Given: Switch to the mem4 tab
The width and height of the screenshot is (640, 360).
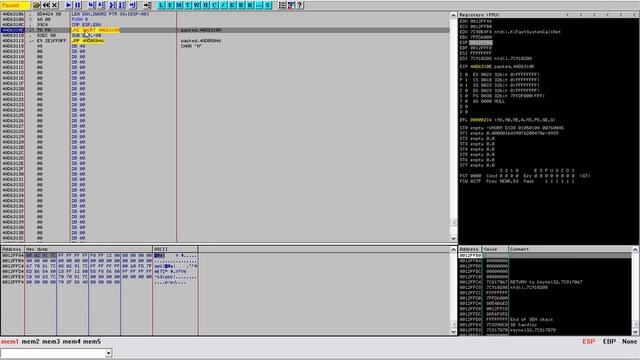Looking at the screenshot, I should (x=72, y=342).
